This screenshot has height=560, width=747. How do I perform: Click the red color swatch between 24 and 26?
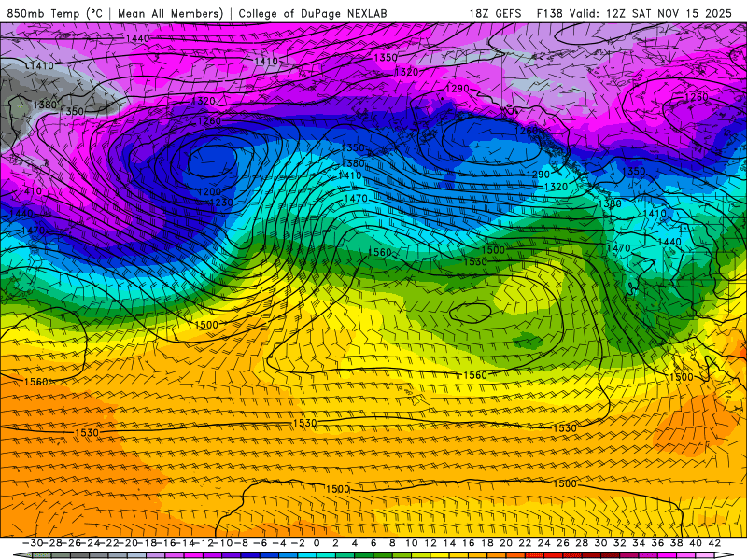tap(554, 555)
